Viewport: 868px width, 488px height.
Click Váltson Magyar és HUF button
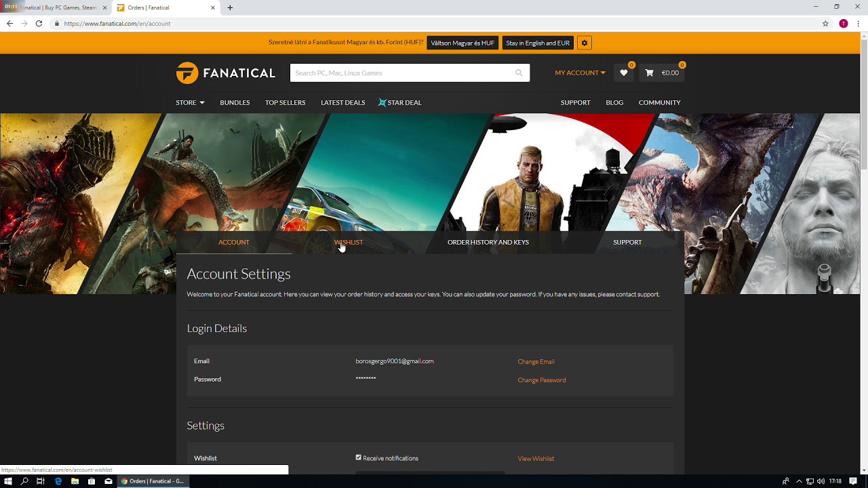point(462,43)
